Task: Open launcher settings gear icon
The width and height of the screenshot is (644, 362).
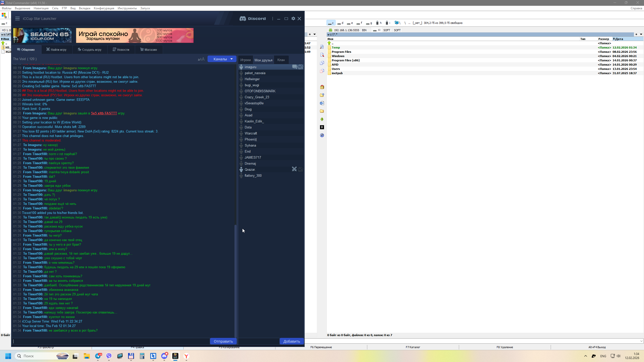Action: [293, 19]
